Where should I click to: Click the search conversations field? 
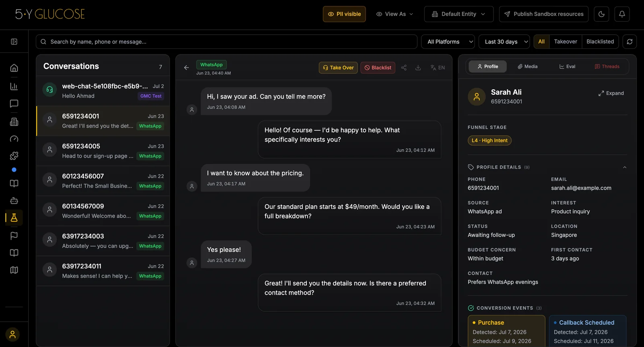click(227, 42)
